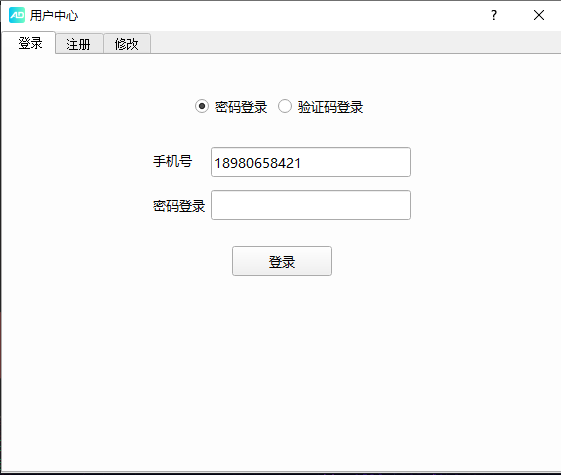Switch to the 登录 tab
The height and width of the screenshot is (475, 561).
coord(29,43)
